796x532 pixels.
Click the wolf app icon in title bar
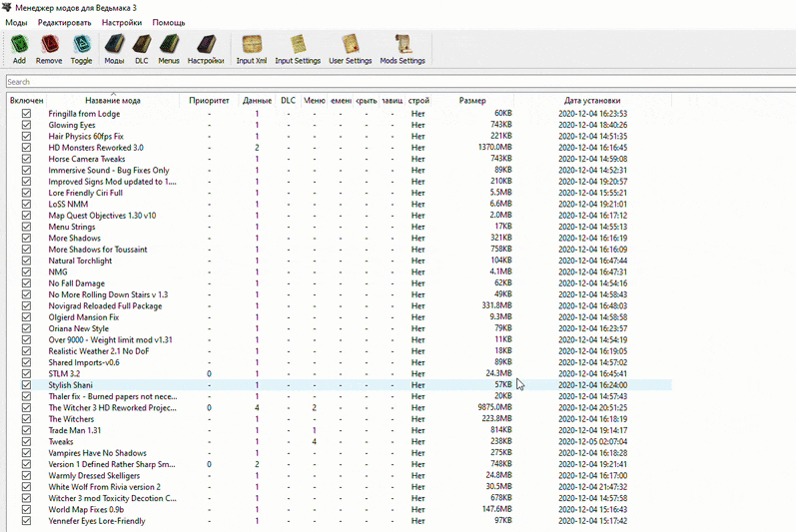(7, 7)
